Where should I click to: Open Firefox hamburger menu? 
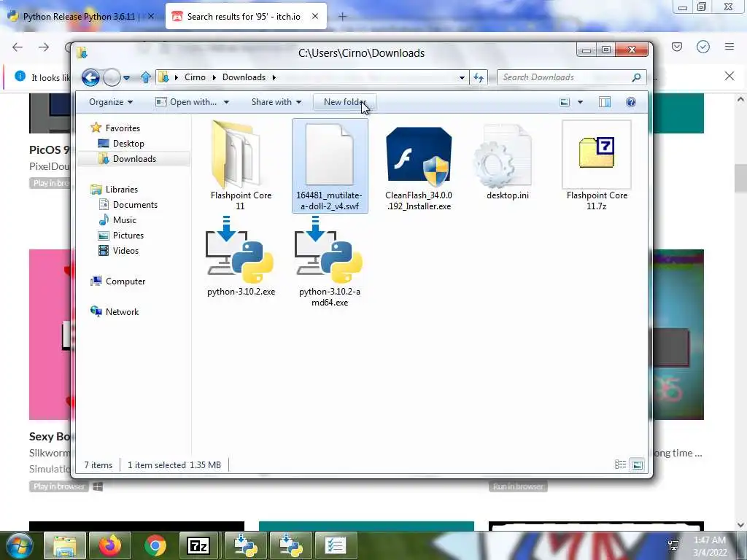click(729, 47)
